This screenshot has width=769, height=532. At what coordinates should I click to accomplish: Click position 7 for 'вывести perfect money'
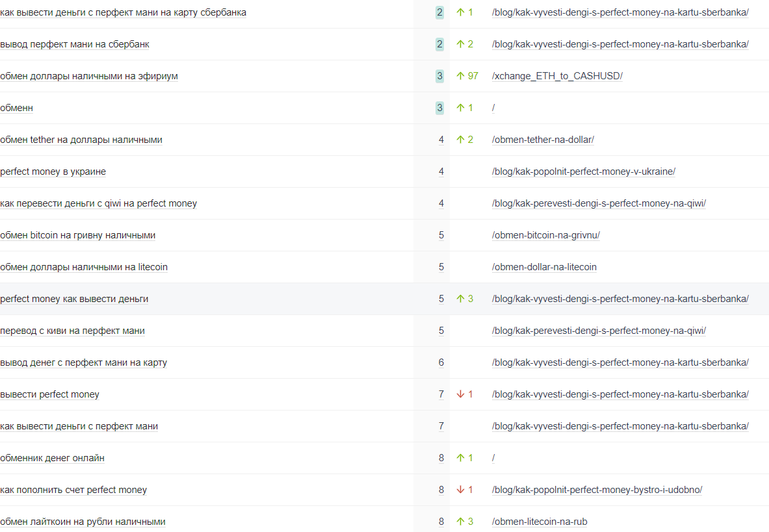(441, 394)
